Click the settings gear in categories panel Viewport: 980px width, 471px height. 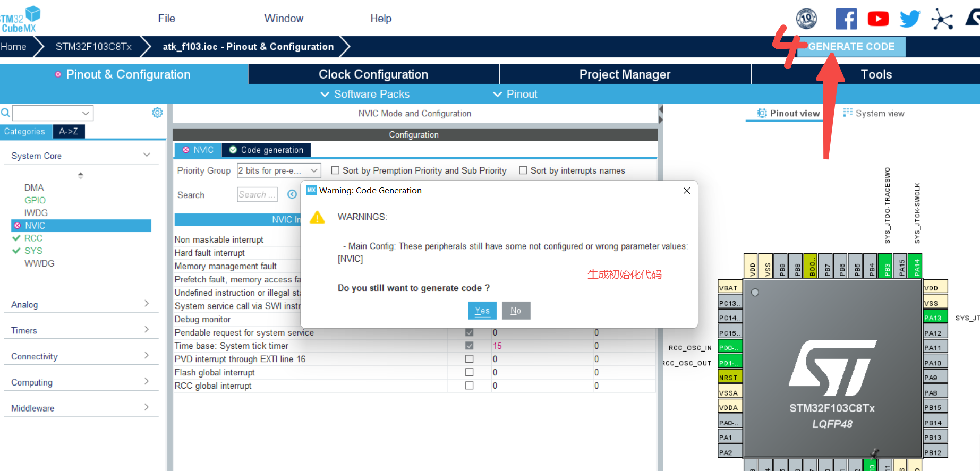click(x=157, y=113)
